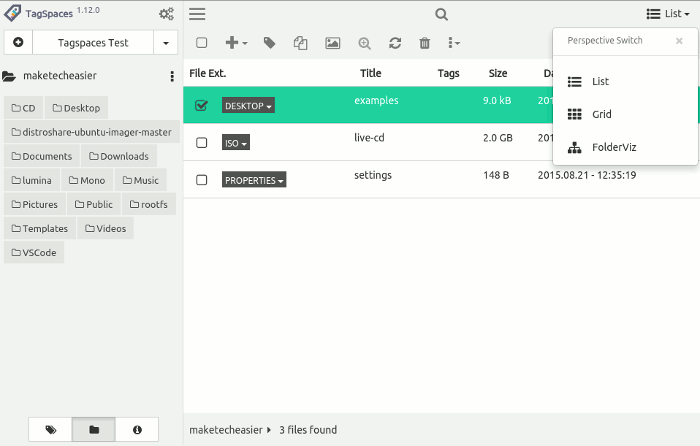Reload directory with the refresh icon

395,43
